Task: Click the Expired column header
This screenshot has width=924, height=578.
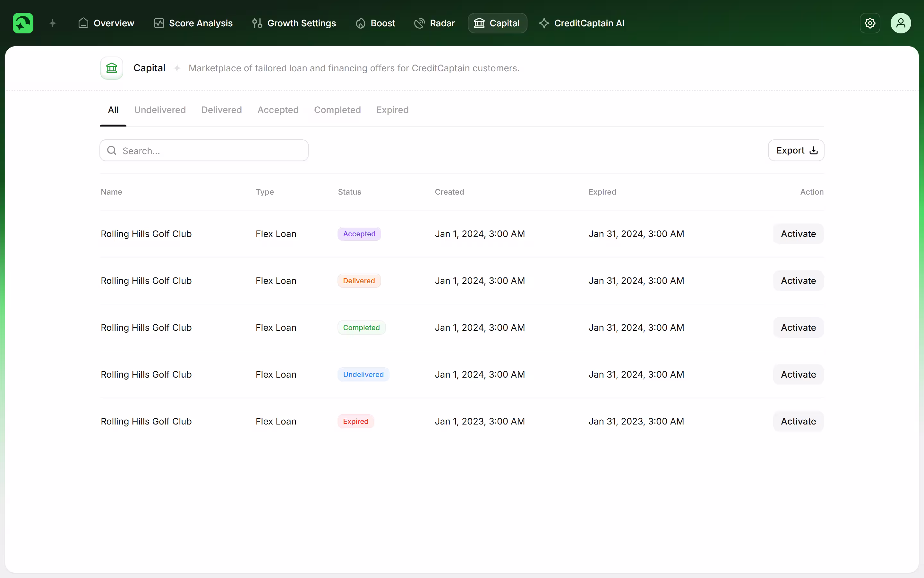Action: click(602, 192)
